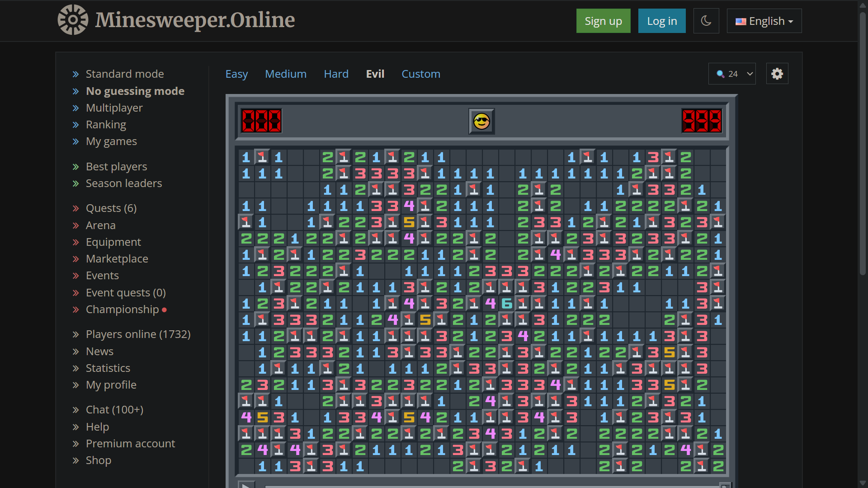Click the cyan 6 cell on board

507,304
